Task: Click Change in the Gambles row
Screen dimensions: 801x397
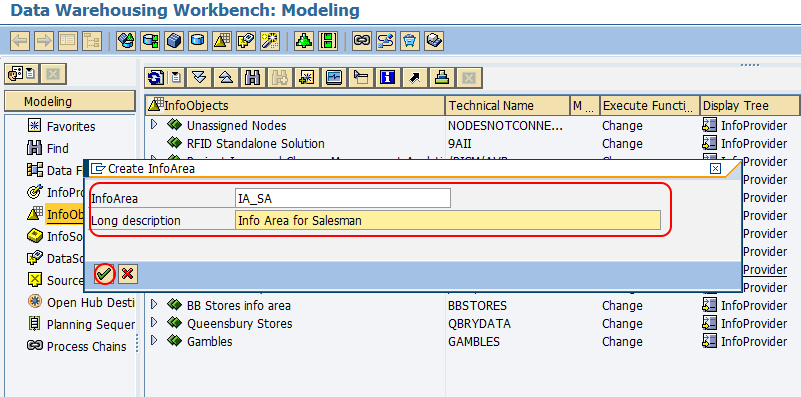Action: pos(622,341)
